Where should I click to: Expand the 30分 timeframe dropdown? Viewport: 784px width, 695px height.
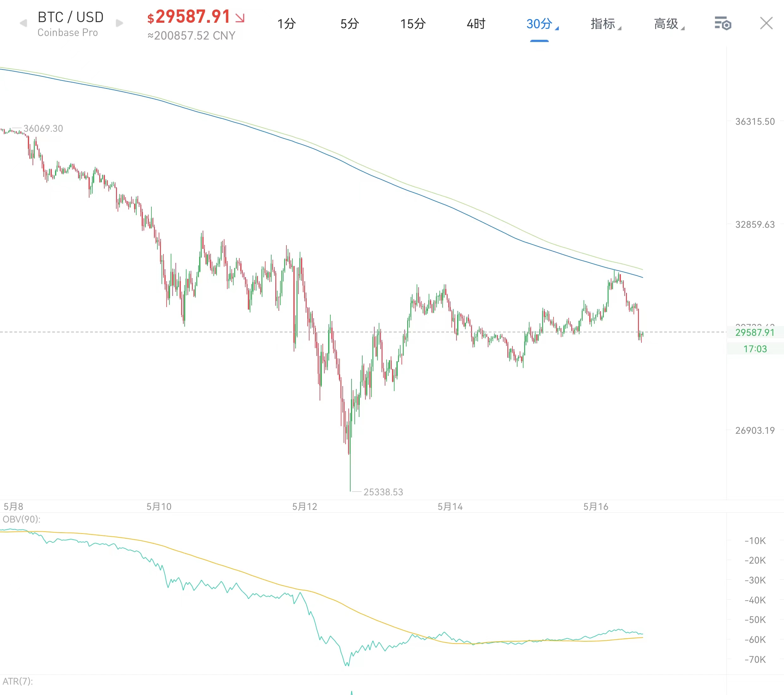point(542,24)
